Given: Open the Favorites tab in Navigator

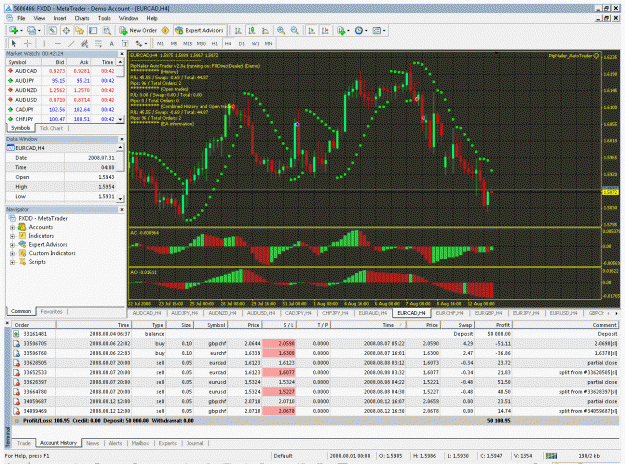Looking at the screenshot, I should (51, 311).
